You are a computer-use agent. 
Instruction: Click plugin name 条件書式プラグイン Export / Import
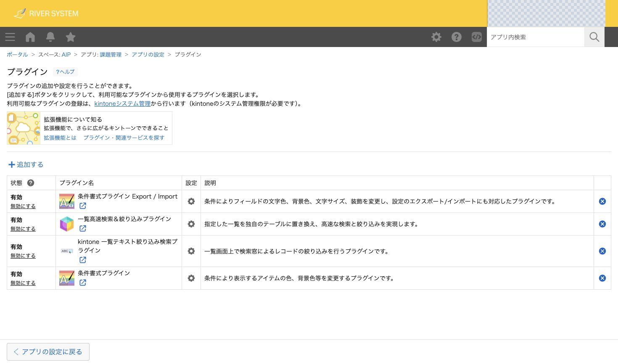click(x=127, y=196)
